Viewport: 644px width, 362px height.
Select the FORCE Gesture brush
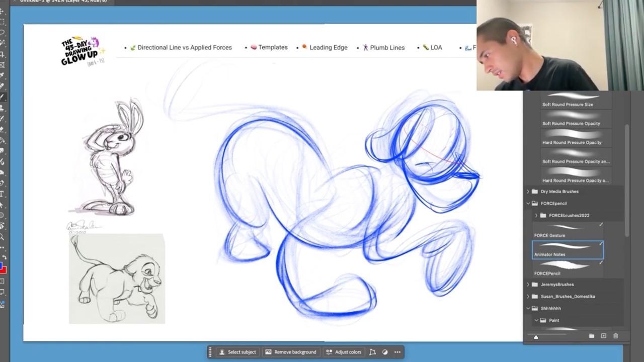568,231
